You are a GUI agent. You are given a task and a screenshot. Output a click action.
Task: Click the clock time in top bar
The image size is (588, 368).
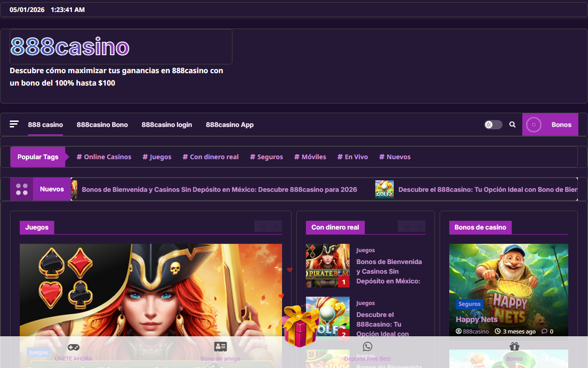pos(68,10)
